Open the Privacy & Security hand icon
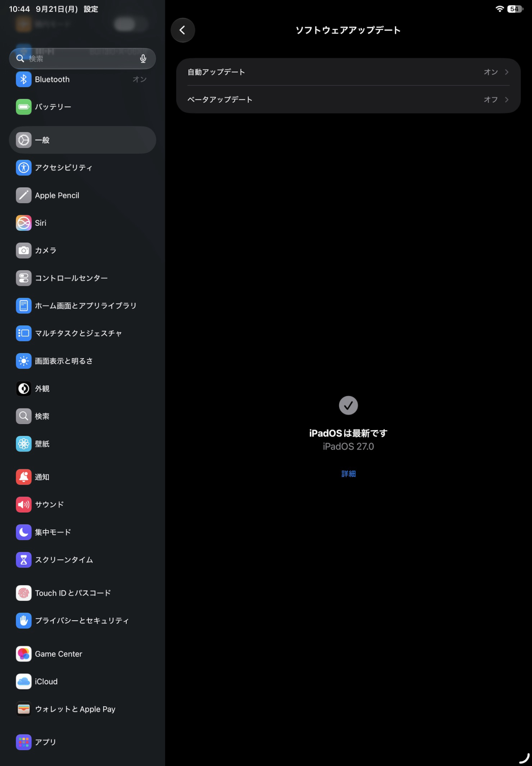The height and width of the screenshot is (766, 532). pos(24,620)
